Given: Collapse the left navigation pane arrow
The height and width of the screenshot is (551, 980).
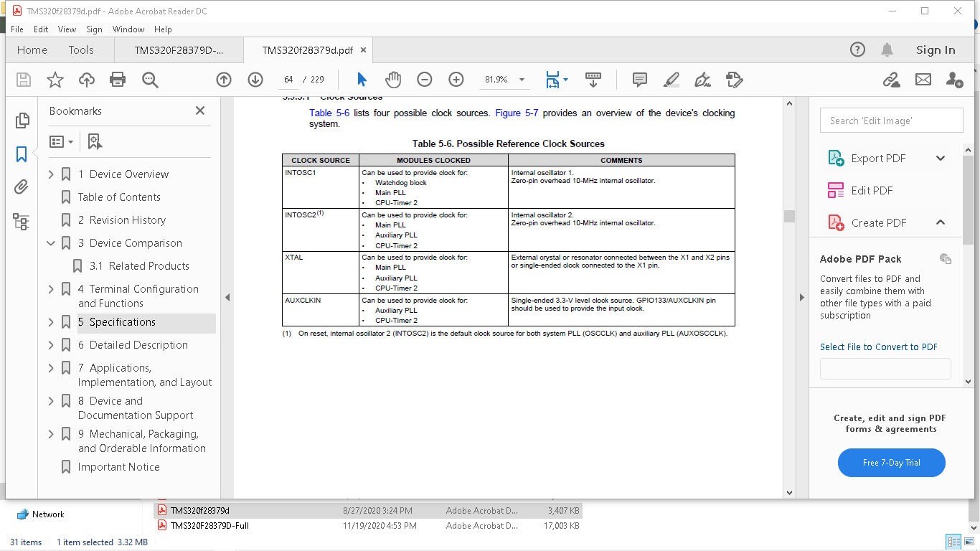Looking at the screenshot, I should (227, 297).
